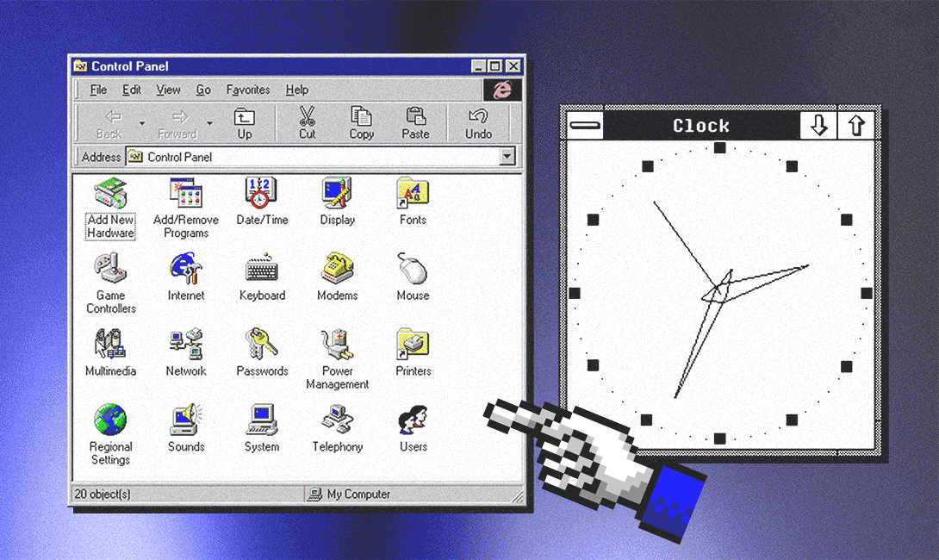
Task: Open the Clock window system menu box
Action: pos(585,125)
